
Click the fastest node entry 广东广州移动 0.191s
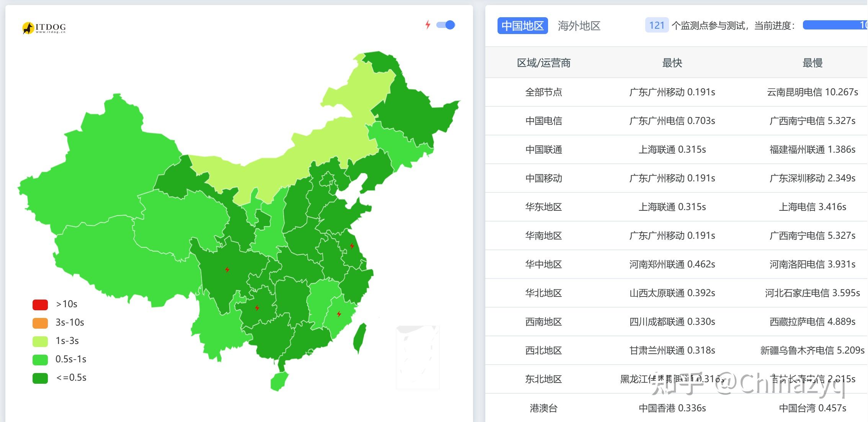[x=672, y=92]
